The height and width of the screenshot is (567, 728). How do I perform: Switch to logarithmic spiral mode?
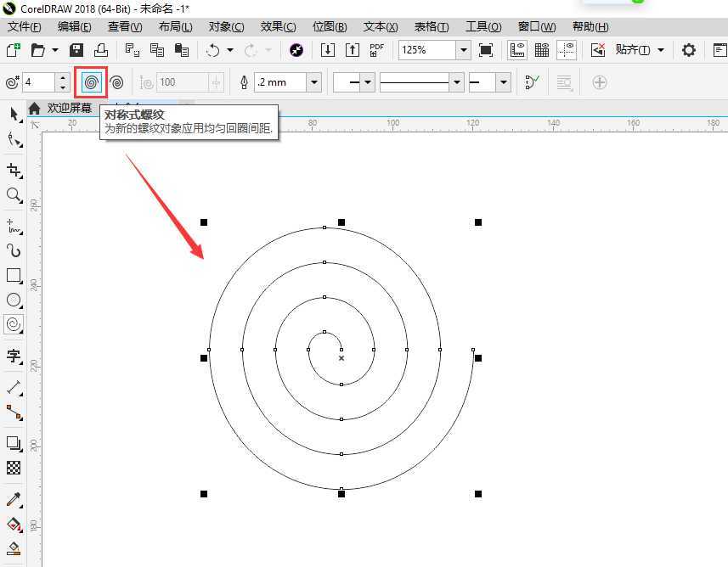(x=116, y=82)
